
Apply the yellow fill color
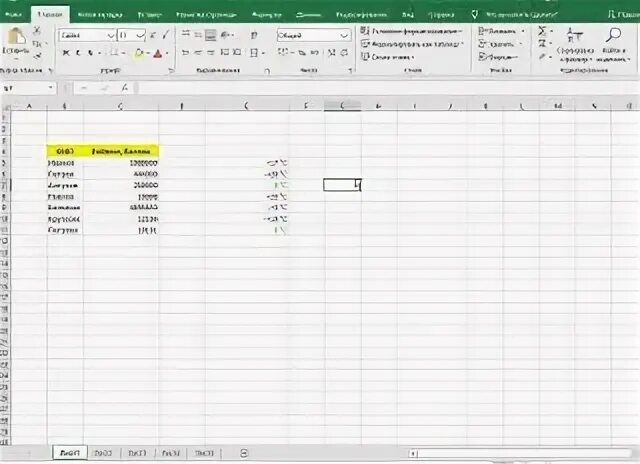(x=139, y=53)
